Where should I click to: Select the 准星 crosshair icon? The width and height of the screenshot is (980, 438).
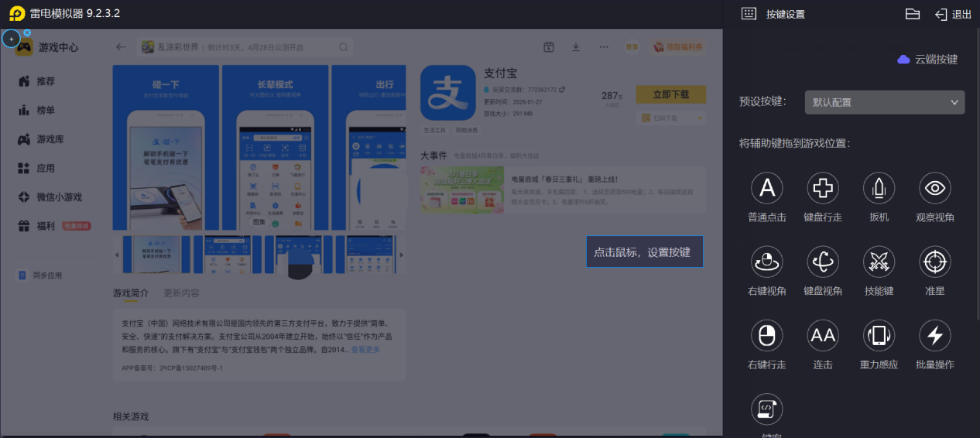coord(935,262)
